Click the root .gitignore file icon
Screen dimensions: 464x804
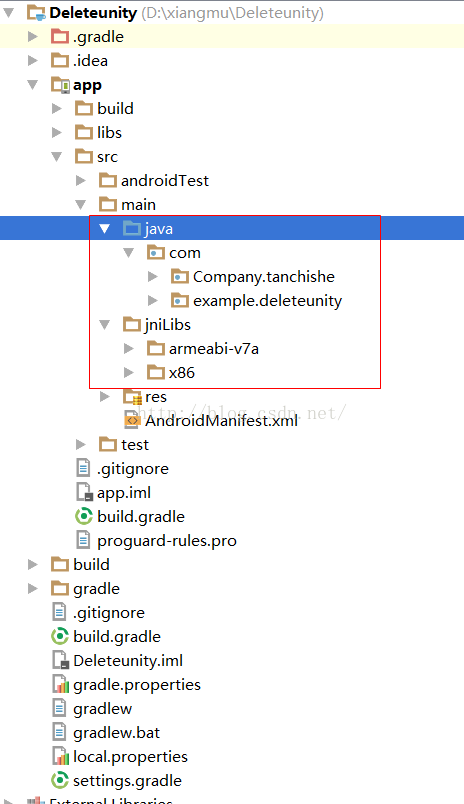(59, 612)
